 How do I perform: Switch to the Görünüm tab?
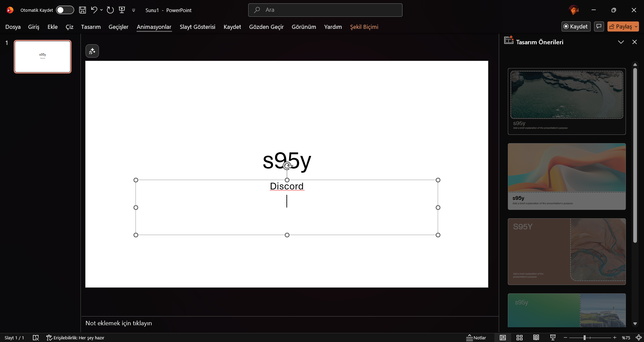coord(304,27)
